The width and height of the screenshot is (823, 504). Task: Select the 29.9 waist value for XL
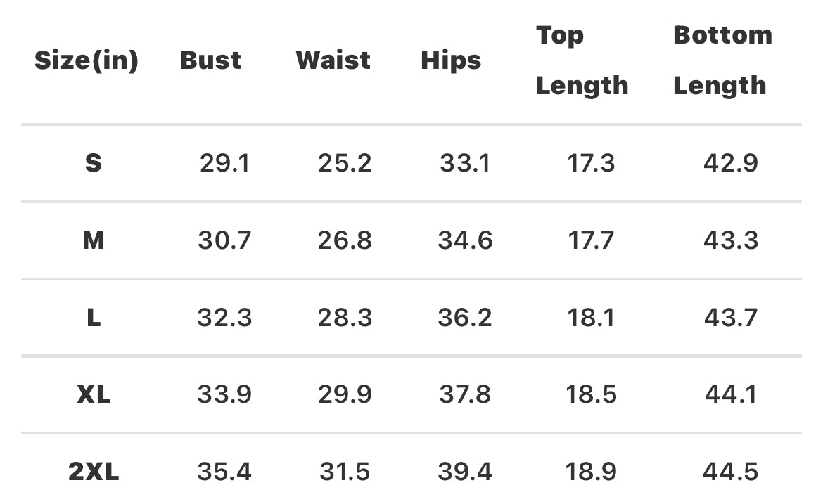pos(344,394)
